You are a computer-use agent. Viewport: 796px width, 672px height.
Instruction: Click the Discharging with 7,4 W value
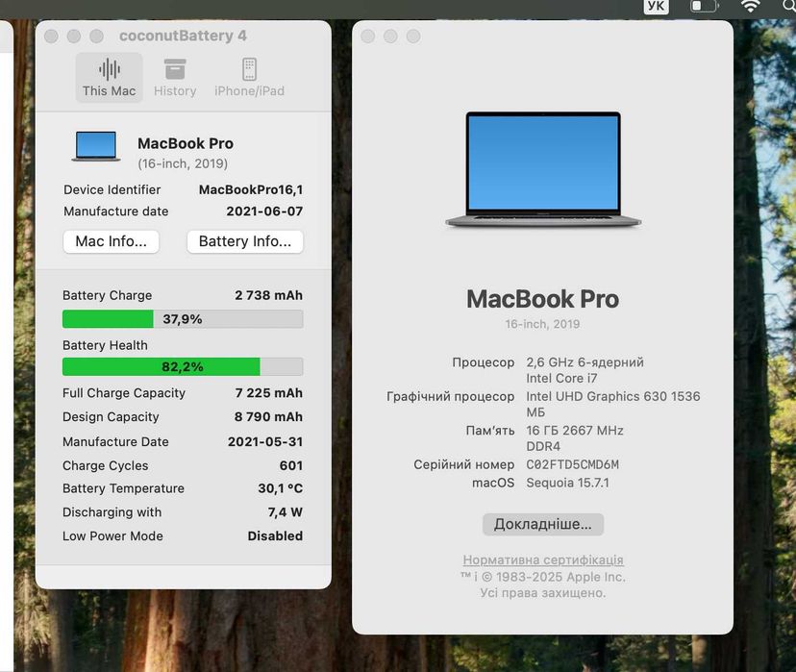click(x=285, y=512)
